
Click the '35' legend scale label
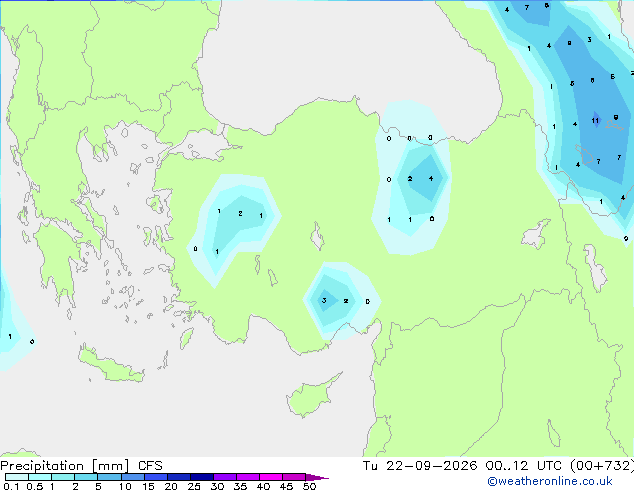pos(240,486)
